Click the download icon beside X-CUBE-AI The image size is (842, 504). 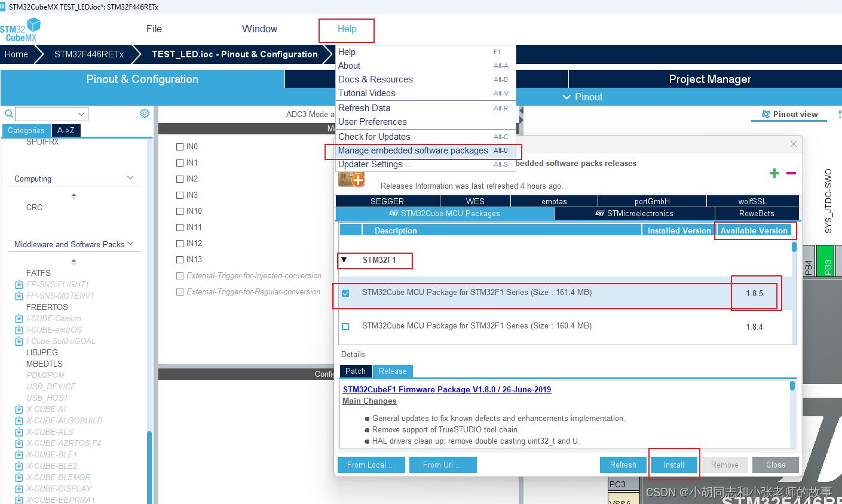point(19,409)
